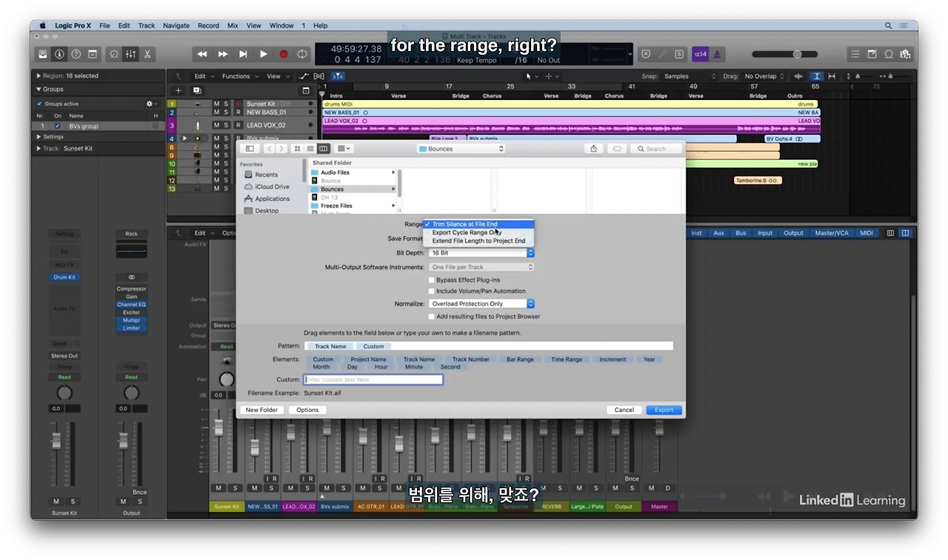Toggle Groups active checkbox

tap(40, 104)
